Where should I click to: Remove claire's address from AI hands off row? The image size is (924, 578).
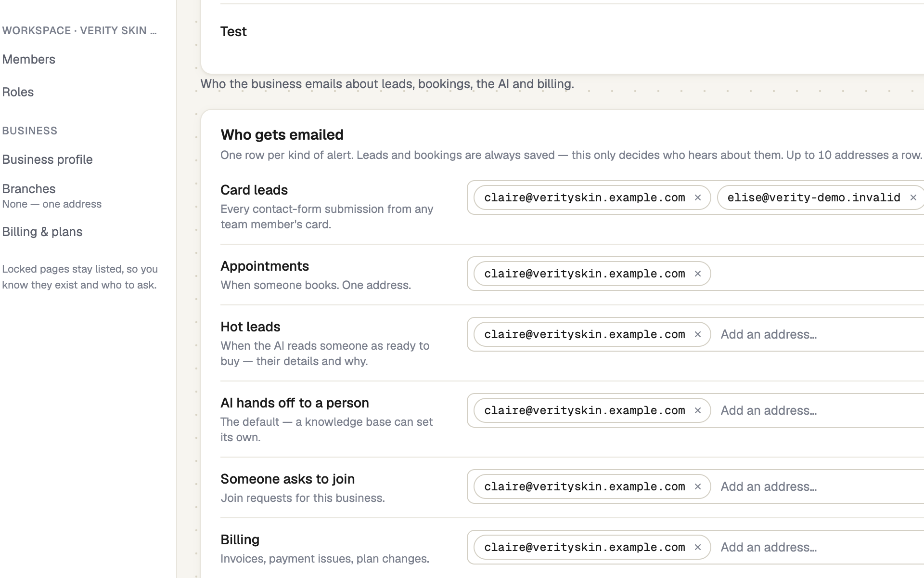(698, 411)
